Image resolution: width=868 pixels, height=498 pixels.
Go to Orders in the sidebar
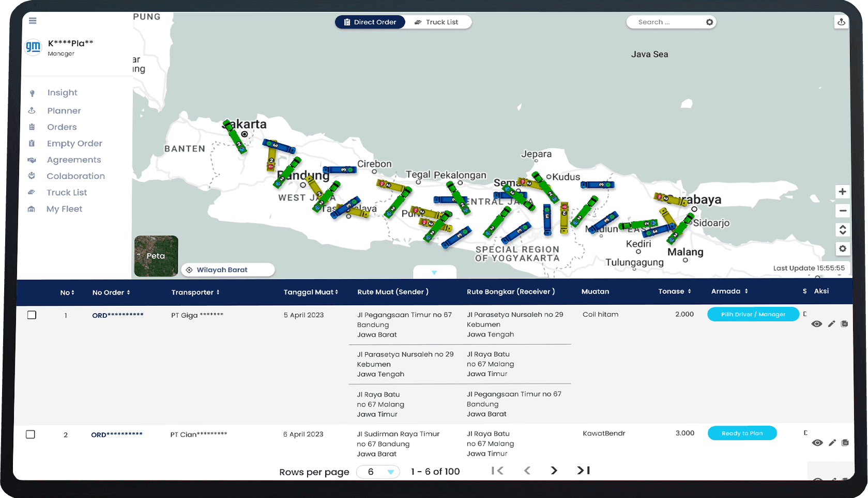point(62,127)
